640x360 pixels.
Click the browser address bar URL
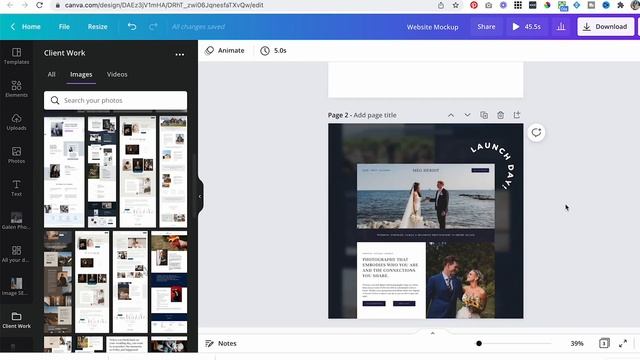pos(164,5)
